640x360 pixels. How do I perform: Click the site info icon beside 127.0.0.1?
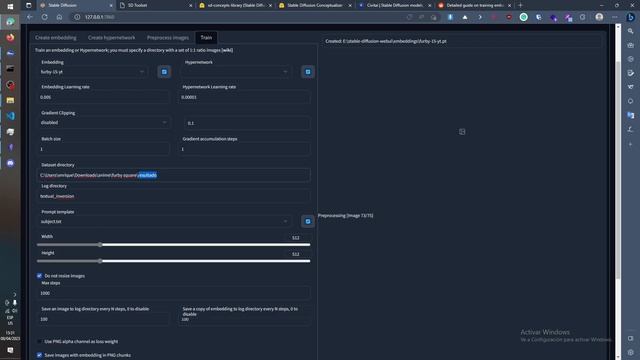[x=77, y=17]
